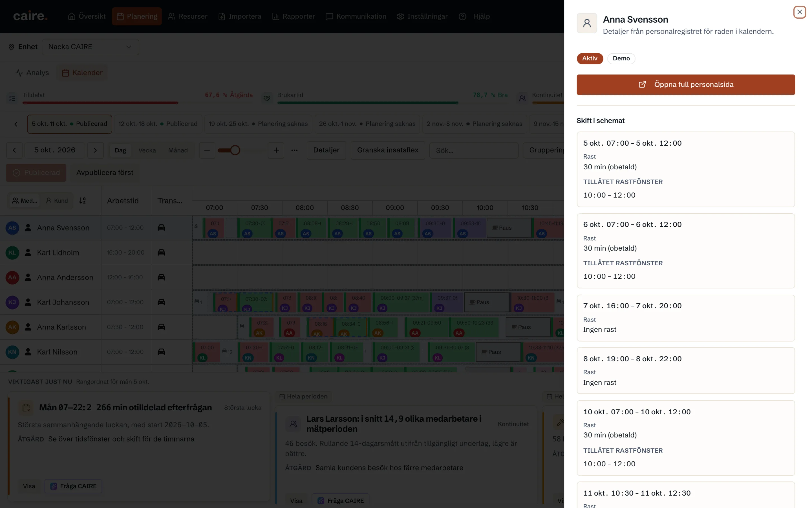Viewport: 812px width, 508px height.
Task: Click Fråga CAIRE under otilldelad efterfrågan
Action: [x=73, y=486]
